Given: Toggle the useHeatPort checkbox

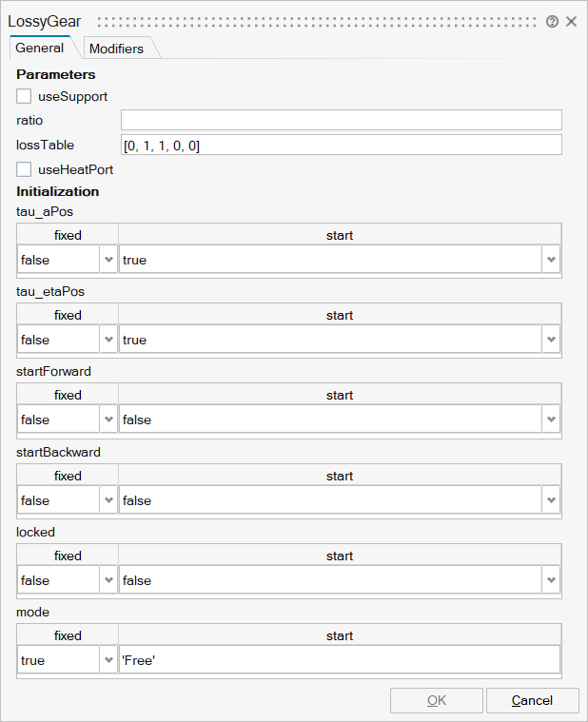Looking at the screenshot, I should pyautogui.click(x=25, y=169).
